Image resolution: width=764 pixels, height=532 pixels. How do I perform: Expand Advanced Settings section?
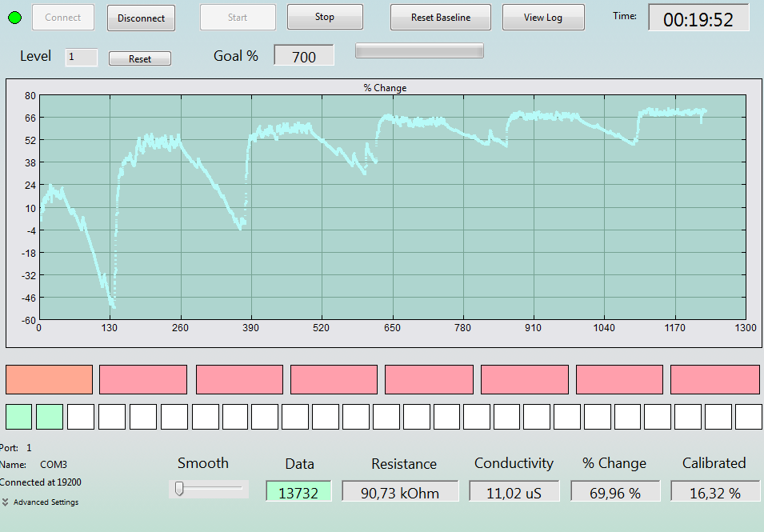pyautogui.click(x=41, y=502)
